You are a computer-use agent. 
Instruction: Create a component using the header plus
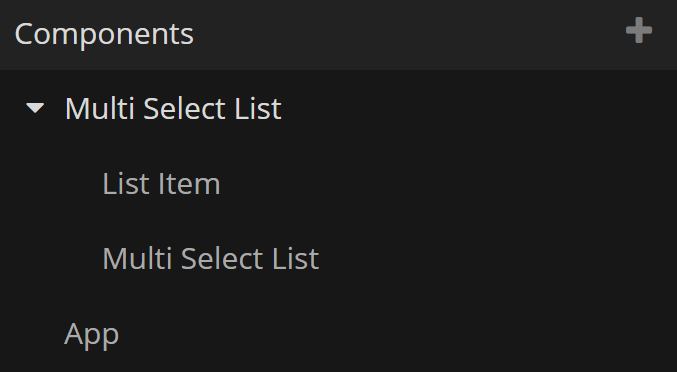tap(639, 31)
